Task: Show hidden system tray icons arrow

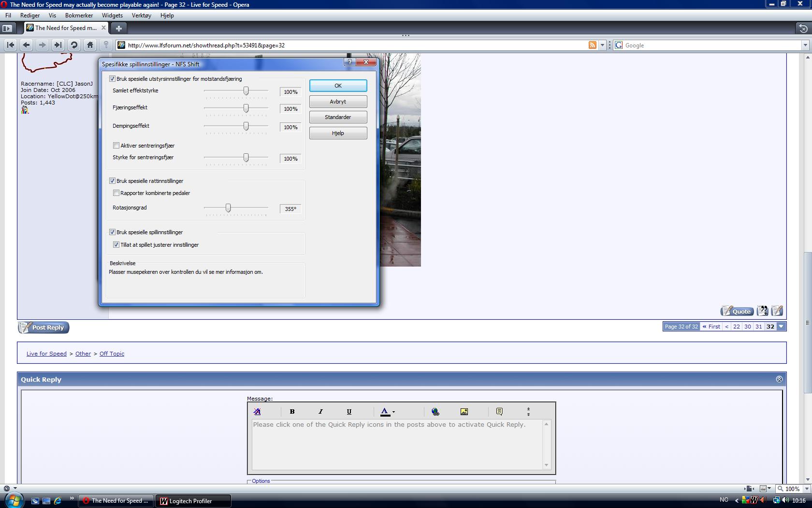Action: tap(737, 500)
